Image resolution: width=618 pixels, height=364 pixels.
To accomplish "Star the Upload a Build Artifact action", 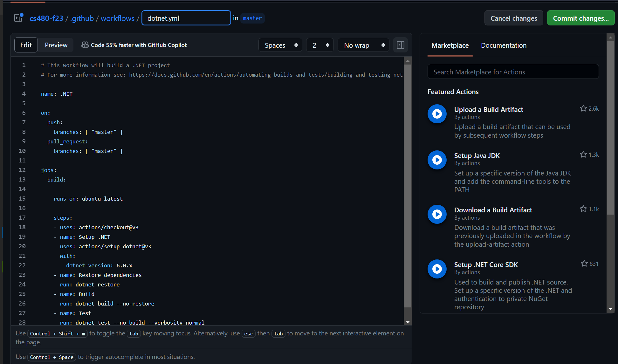I will click(583, 108).
